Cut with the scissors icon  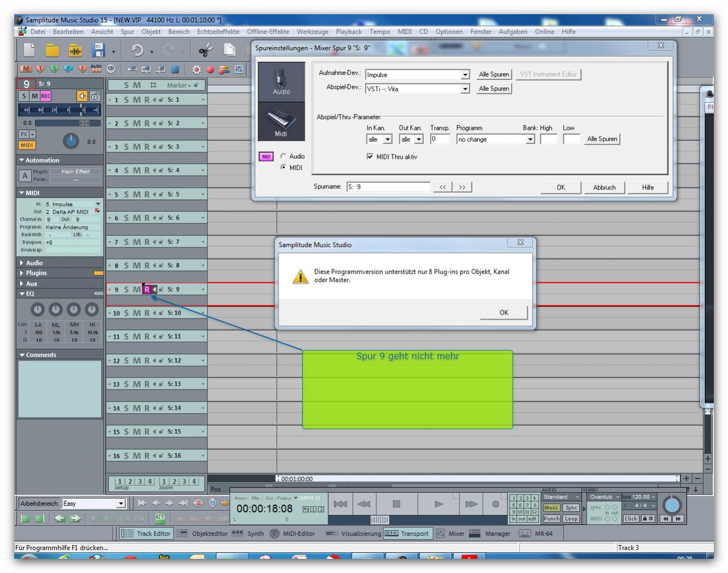tap(205, 51)
